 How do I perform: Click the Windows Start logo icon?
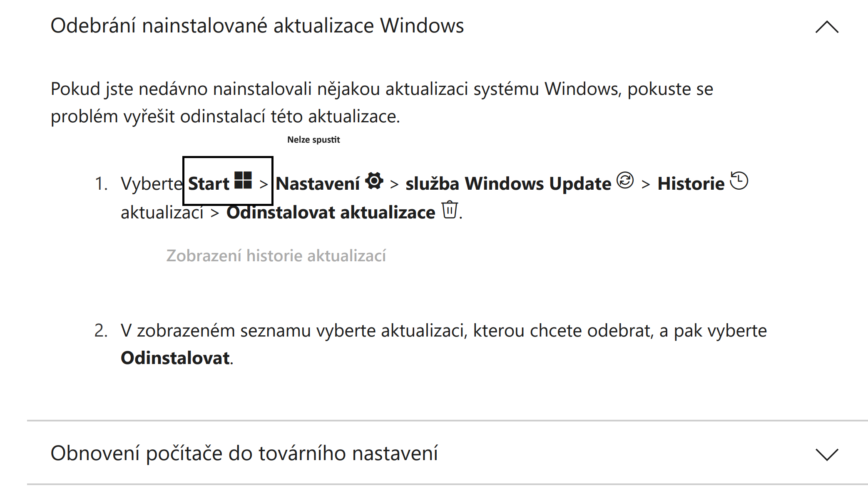[243, 181]
